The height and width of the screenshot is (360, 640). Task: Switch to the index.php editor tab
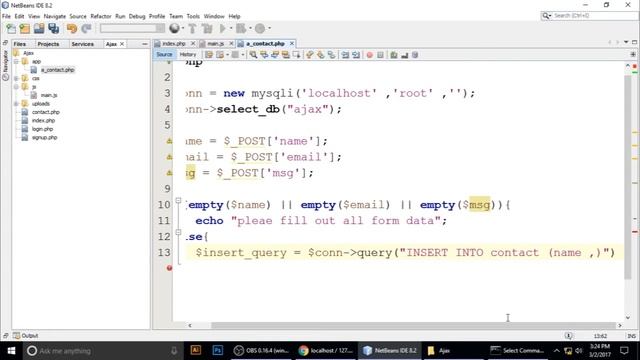click(174, 43)
